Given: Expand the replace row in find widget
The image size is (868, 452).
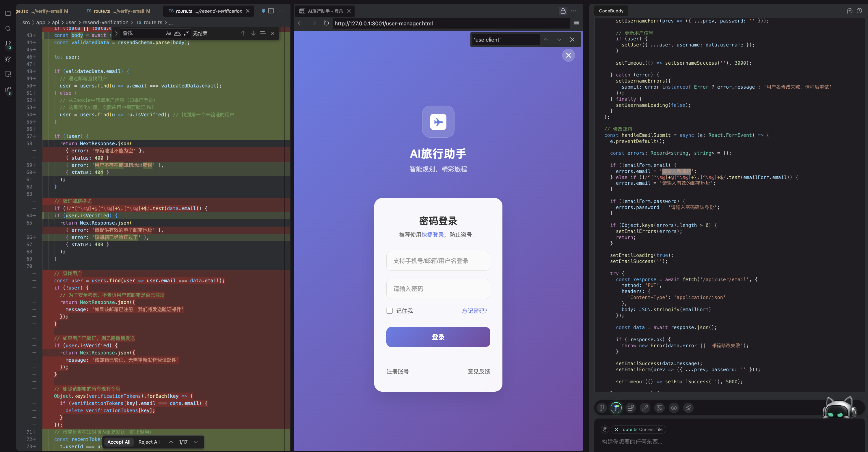Looking at the screenshot, I should click(x=116, y=33).
